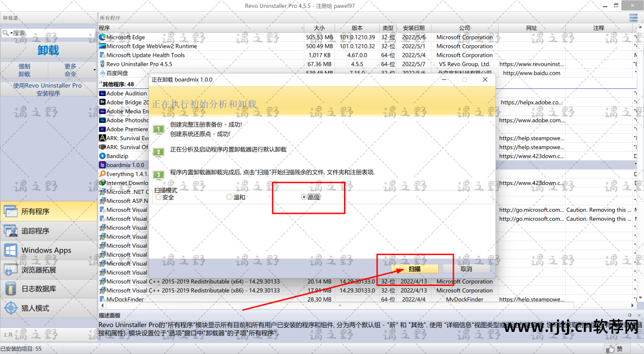The image size is (644, 354).
Task: Click the Adobe Premiere icon
Action: point(103,129)
